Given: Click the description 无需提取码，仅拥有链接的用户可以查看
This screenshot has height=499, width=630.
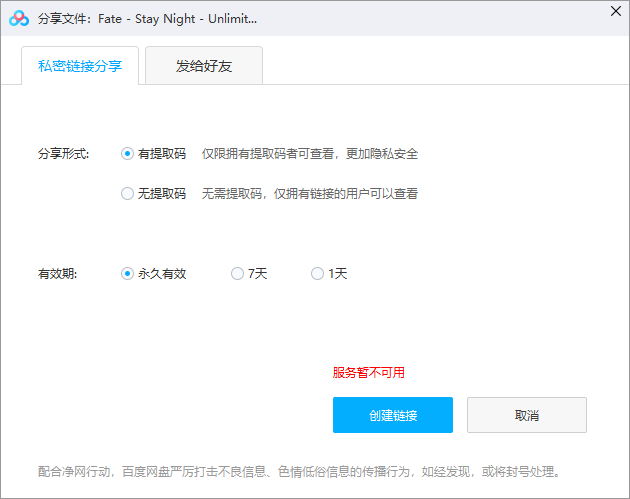Looking at the screenshot, I should pos(310,194).
